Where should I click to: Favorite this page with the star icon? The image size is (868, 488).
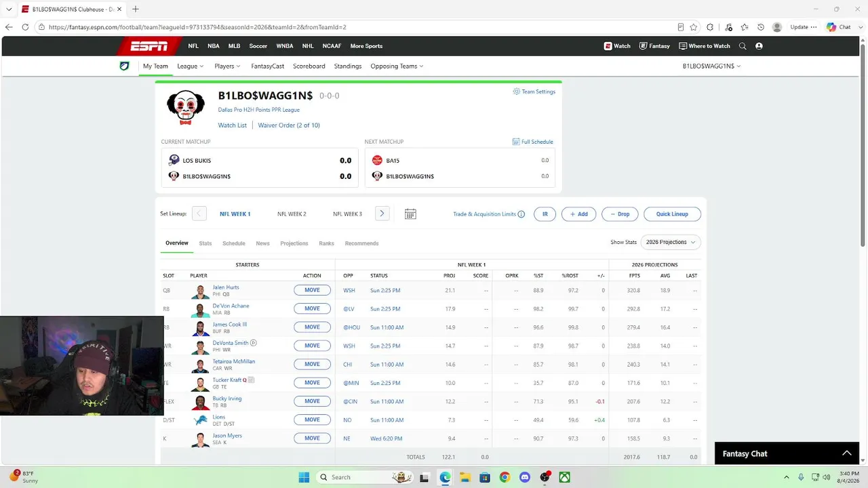(x=694, y=27)
